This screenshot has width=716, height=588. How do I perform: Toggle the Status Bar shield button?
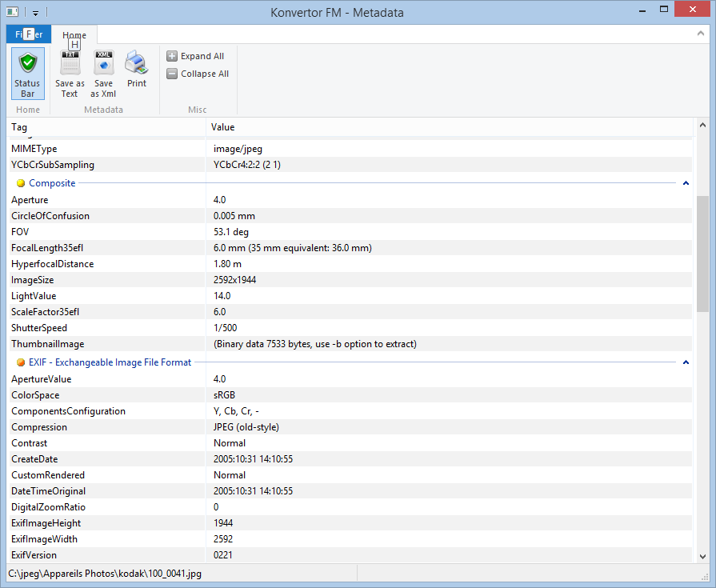pos(28,73)
